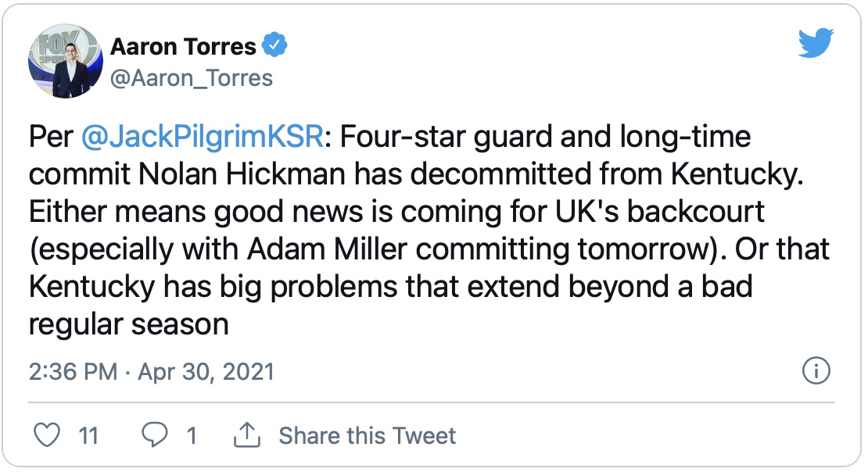Click the words regular season in the tweet
Screen dimensions: 868x472
[128, 324]
